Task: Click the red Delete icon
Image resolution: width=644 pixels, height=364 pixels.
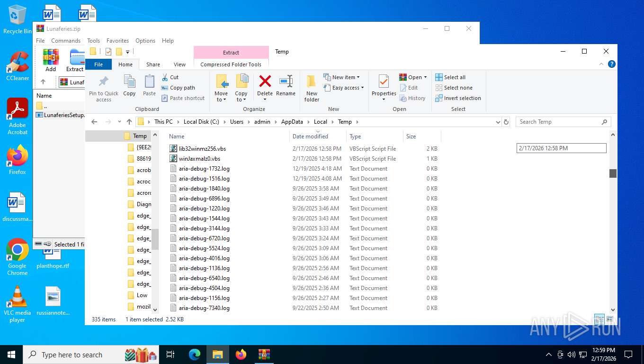Action: point(265,81)
